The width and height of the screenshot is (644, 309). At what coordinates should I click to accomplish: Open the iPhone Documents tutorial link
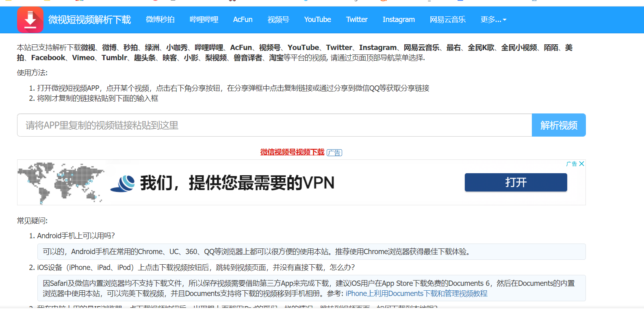coord(416,294)
